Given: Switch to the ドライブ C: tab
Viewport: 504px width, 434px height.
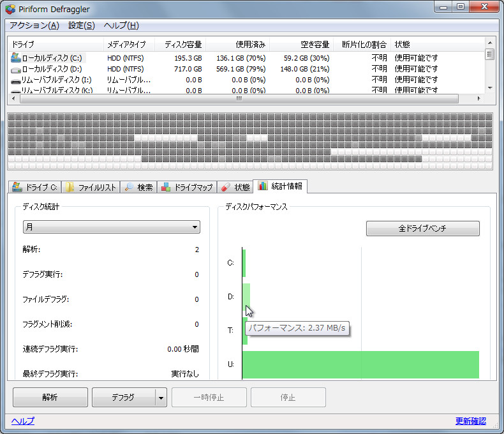Looking at the screenshot, I should (x=34, y=187).
